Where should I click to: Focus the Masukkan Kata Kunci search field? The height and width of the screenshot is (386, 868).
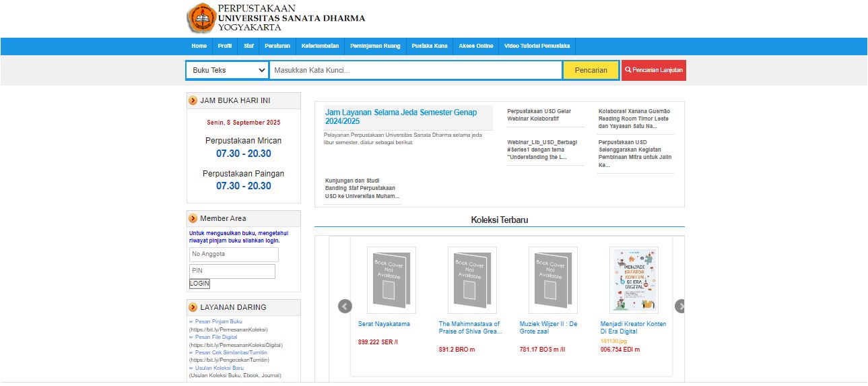[x=415, y=70]
